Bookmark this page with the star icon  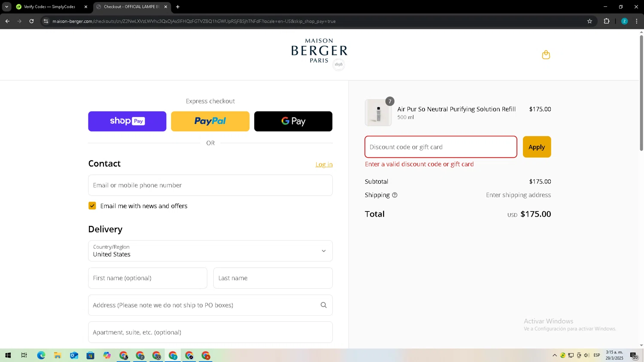tap(589, 21)
